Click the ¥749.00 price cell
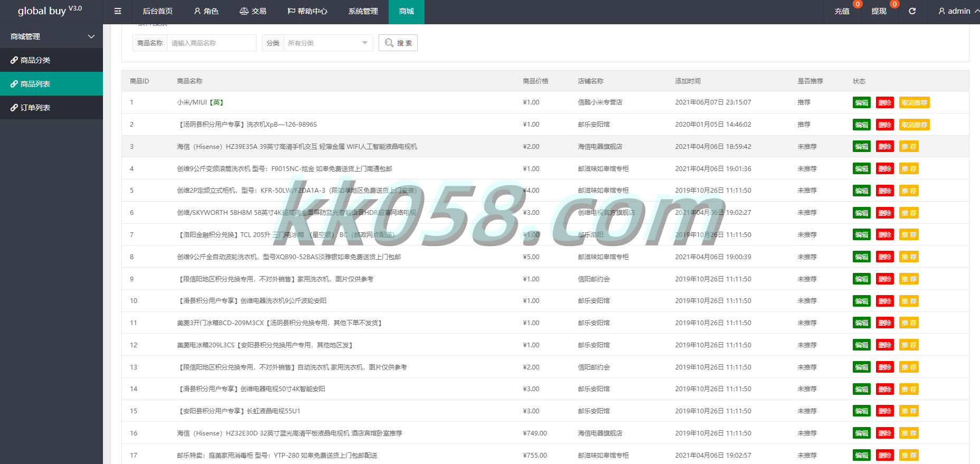Image resolution: width=980 pixels, height=464 pixels. pyautogui.click(x=535, y=433)
